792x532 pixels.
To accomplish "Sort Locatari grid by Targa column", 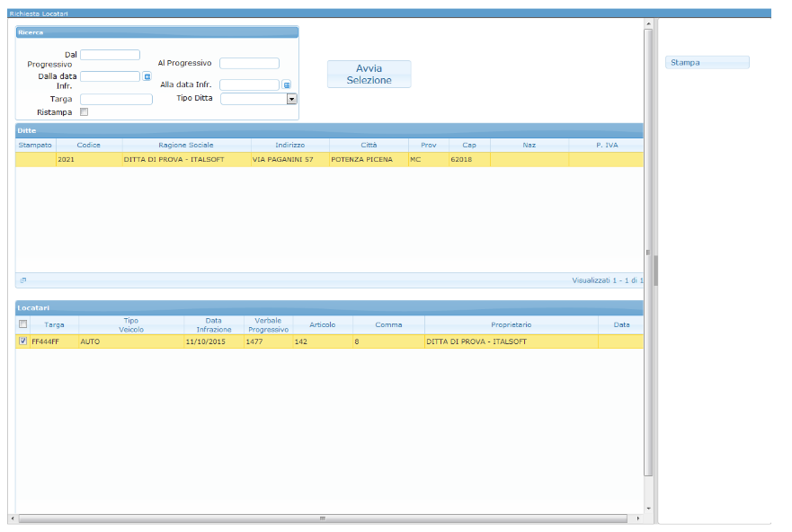I will 54,324.
